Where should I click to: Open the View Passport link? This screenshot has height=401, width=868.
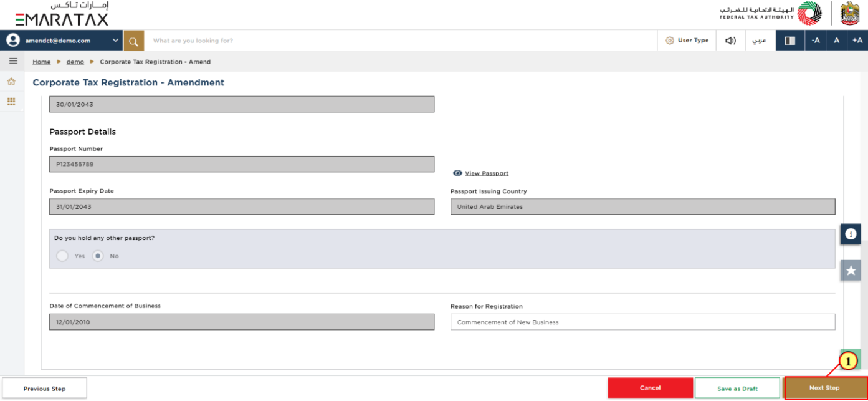[x=487, y=173]
